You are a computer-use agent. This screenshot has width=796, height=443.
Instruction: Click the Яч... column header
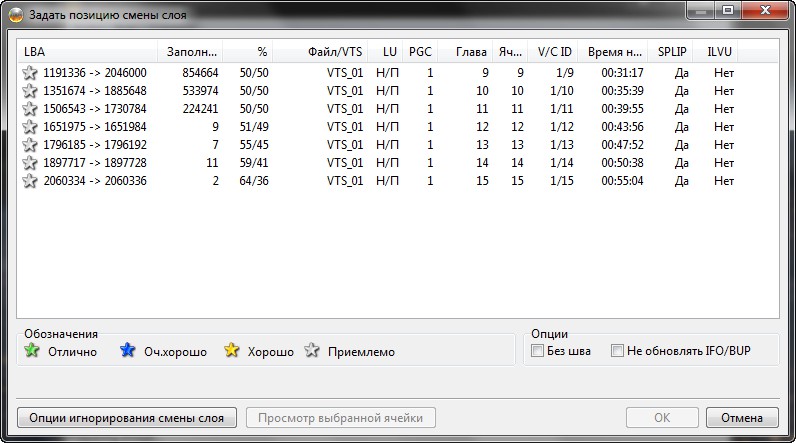tap(510, 52)
